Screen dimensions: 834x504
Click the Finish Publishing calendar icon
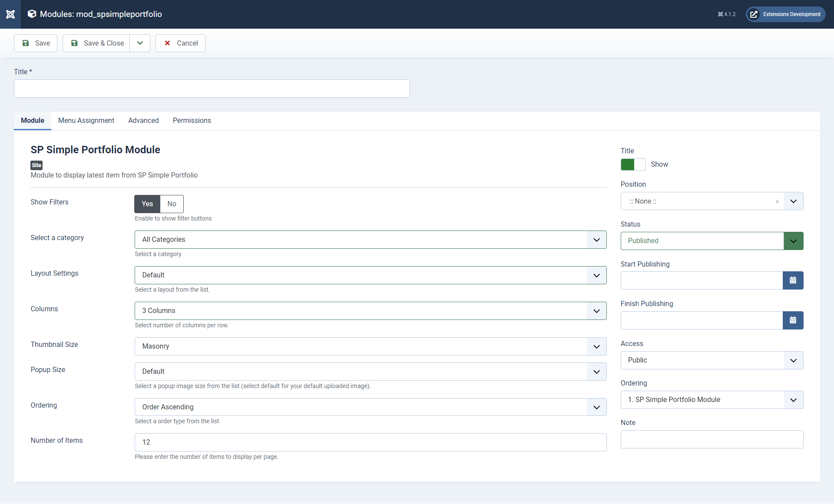click(794, 320)
